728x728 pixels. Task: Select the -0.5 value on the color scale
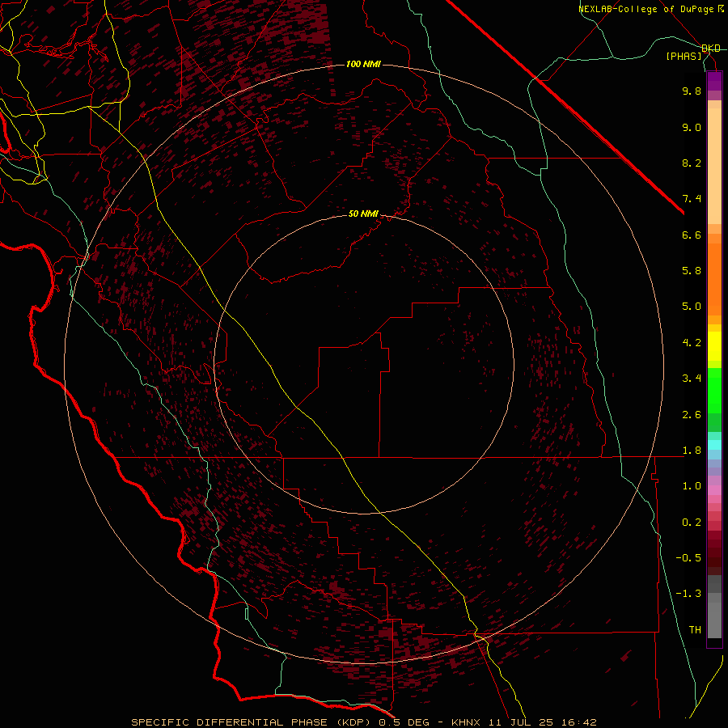tap(688, 558)
